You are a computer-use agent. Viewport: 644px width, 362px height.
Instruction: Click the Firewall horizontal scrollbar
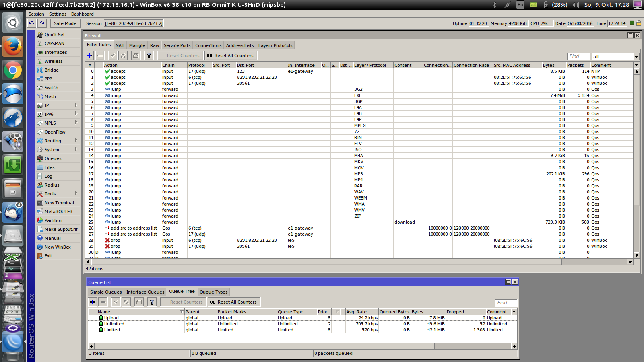359,261
